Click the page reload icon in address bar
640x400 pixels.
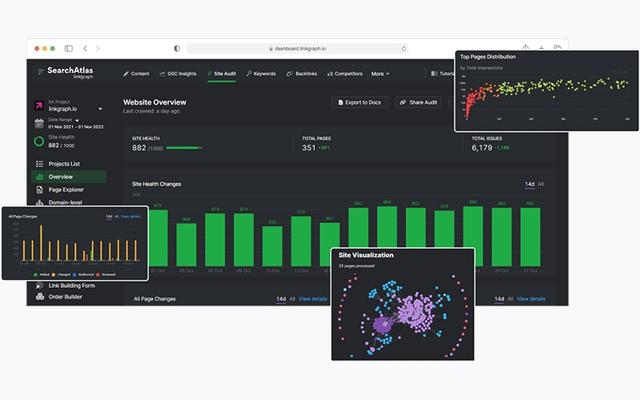click(x=404, y=48)
